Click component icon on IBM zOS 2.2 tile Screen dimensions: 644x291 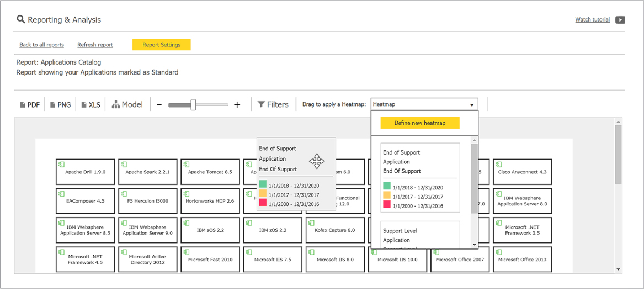click(x=185, y=223)
